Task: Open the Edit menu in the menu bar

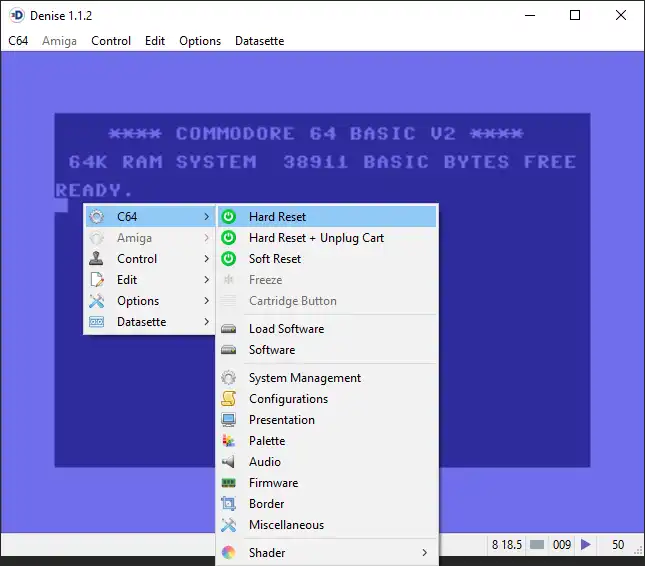Action: click(x=155, y=41)
